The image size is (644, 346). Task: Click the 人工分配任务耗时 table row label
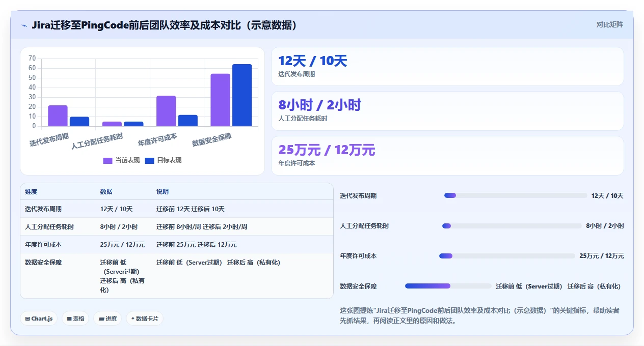pyautogui.click(x=49, y=227)
